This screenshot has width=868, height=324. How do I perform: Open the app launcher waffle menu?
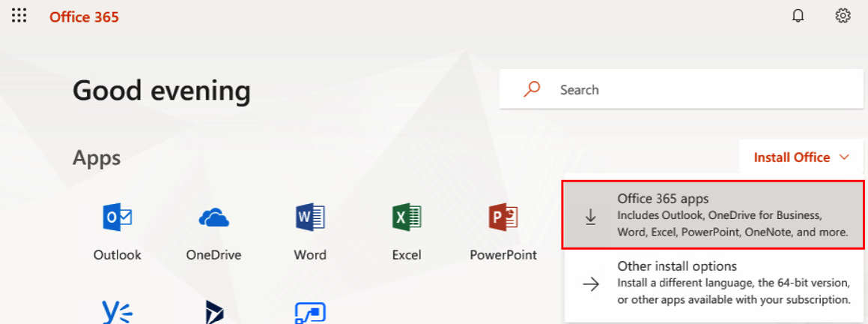click(x=19, y=16)
